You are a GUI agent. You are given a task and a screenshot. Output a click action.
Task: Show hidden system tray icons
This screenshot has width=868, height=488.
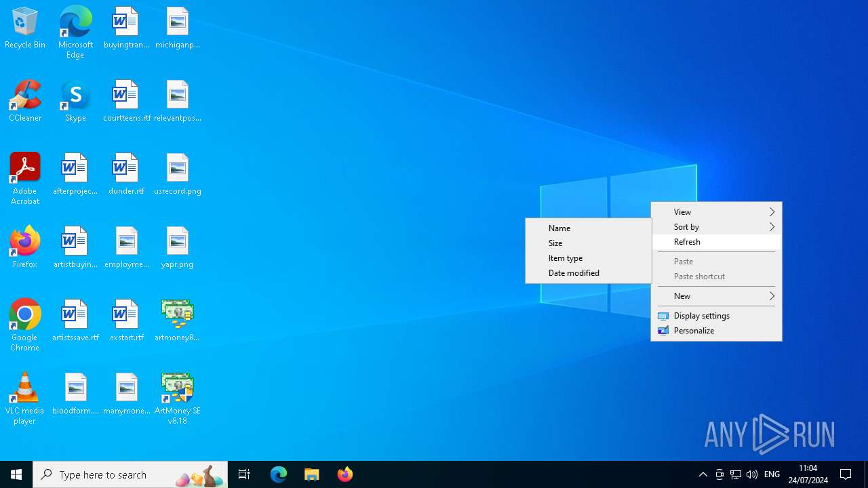(x=703, y=474)
